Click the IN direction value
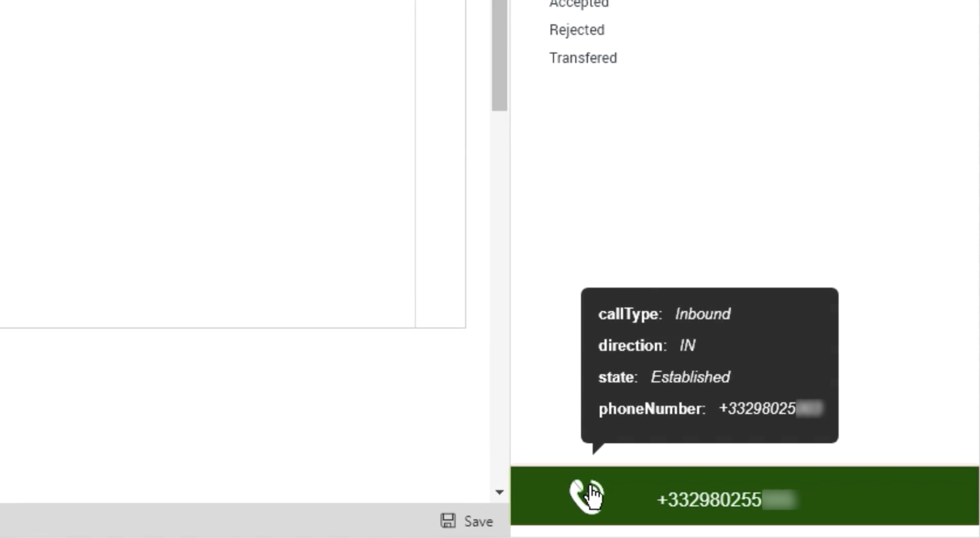This screenshot has width=980, height=538. pos(687,346)
